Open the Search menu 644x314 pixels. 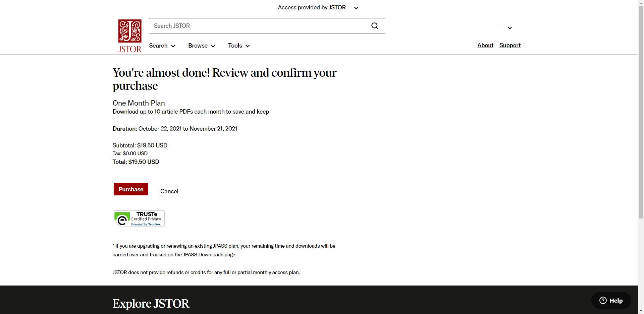point(162,46)
